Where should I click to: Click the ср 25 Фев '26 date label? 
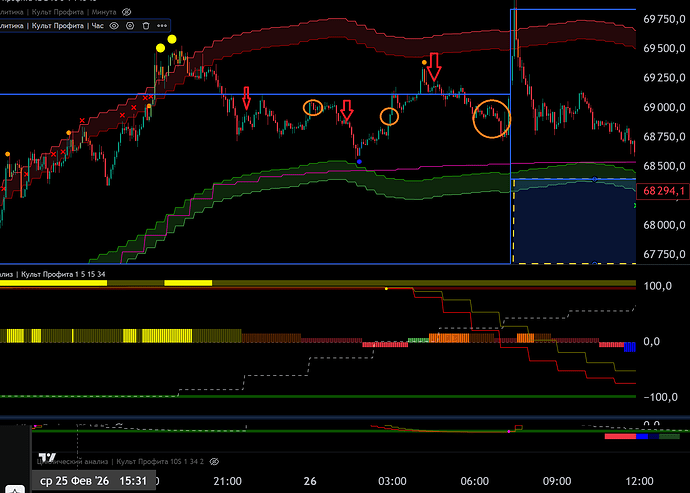coord(68,481)
